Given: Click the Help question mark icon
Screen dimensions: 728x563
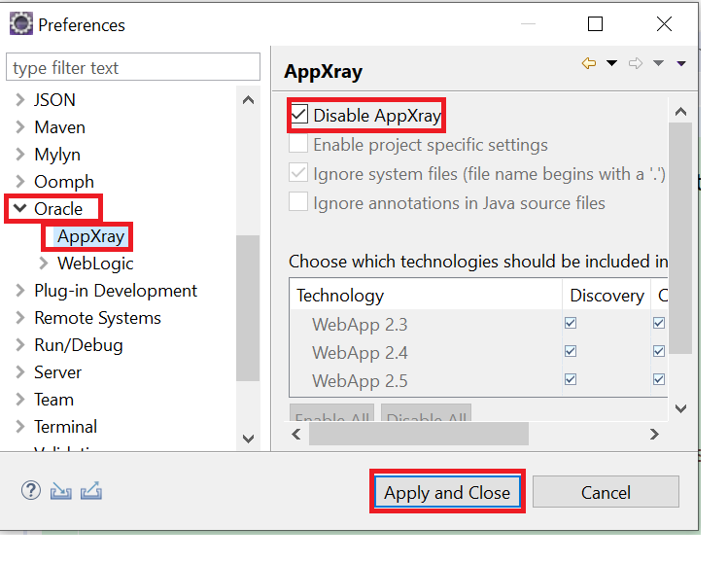Looking at the screenshot, I should pos(31,490).
